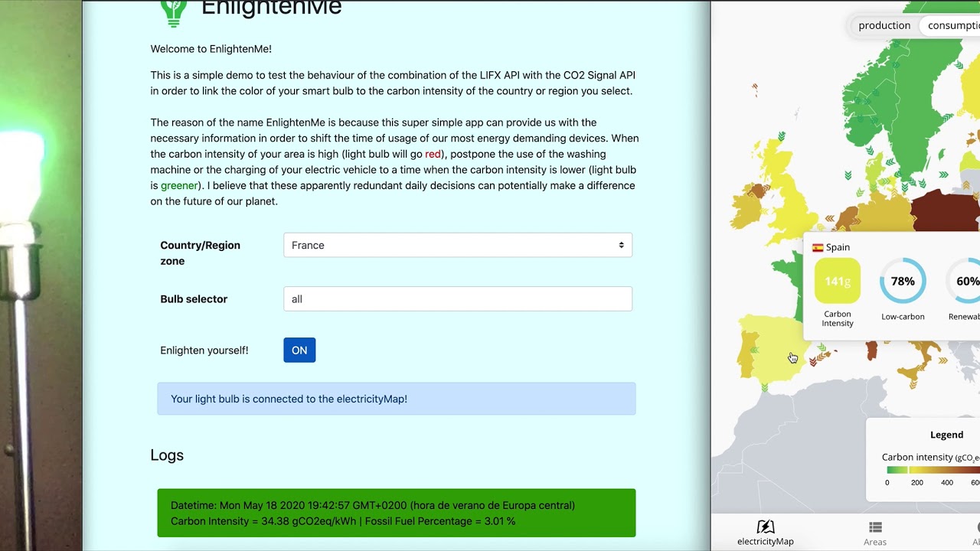This screenshot has height=551, width=980.
Task: Toggle the blue ON button
Action: [x=299, y=350]
